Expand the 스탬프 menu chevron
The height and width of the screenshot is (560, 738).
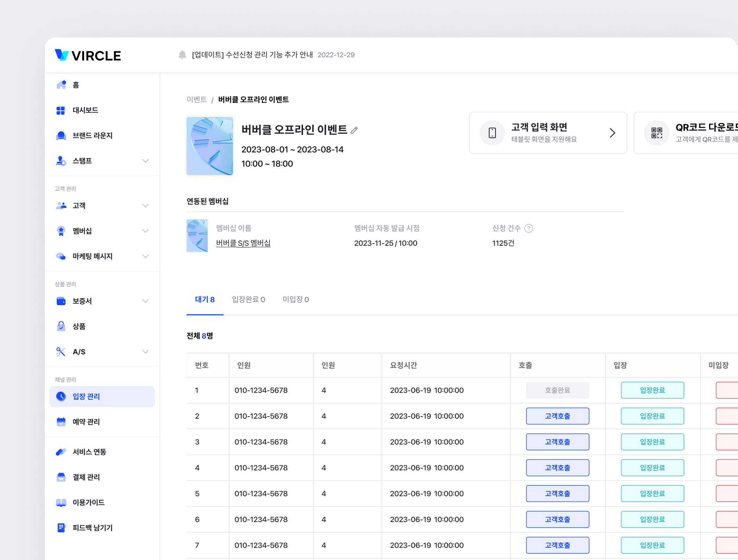(145, 161)
